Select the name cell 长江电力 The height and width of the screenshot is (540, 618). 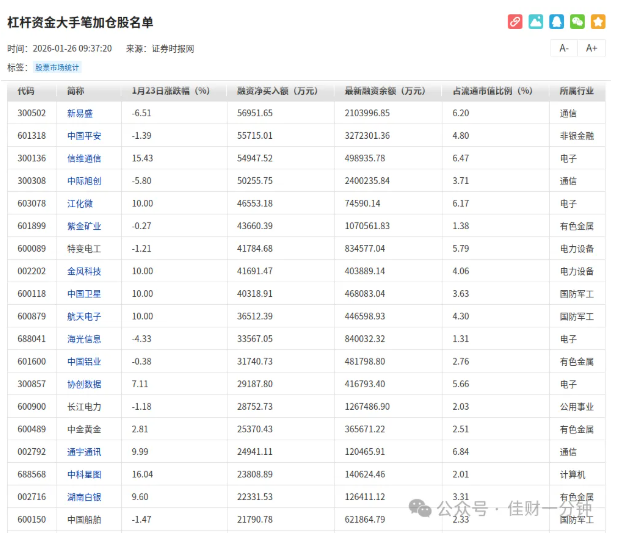(x=84, y=407)
